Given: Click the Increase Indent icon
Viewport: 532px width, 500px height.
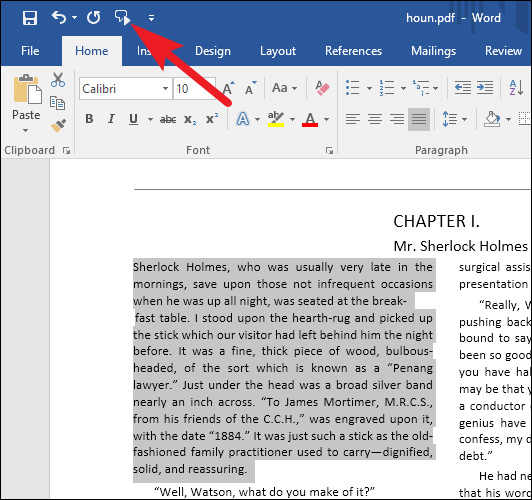Looking at the screenshot, I should coord(485,88).
